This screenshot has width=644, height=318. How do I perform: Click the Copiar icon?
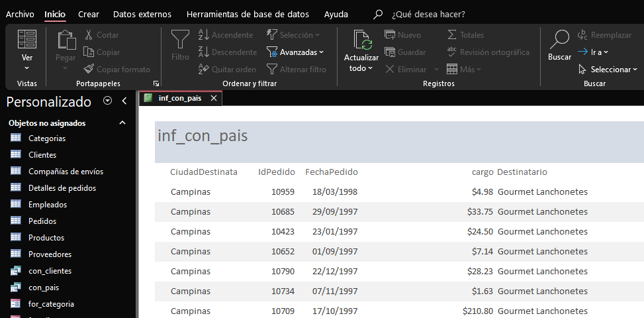click(x=89, y=52)
